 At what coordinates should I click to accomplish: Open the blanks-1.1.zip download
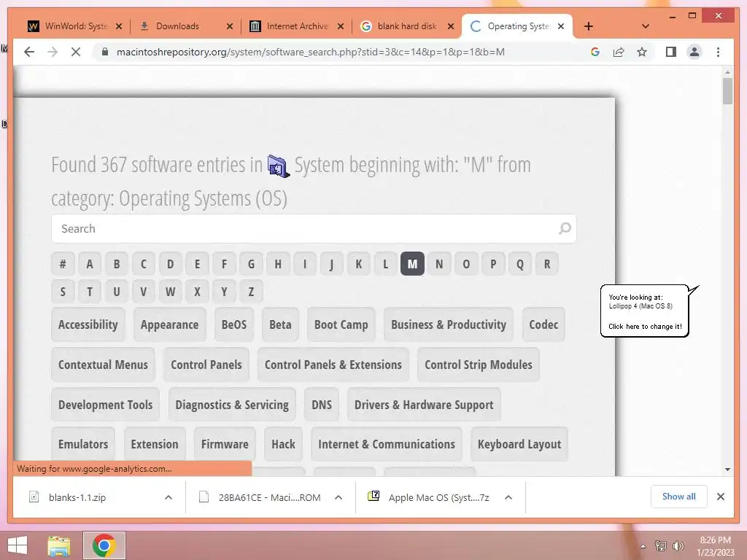coord(76,497)
